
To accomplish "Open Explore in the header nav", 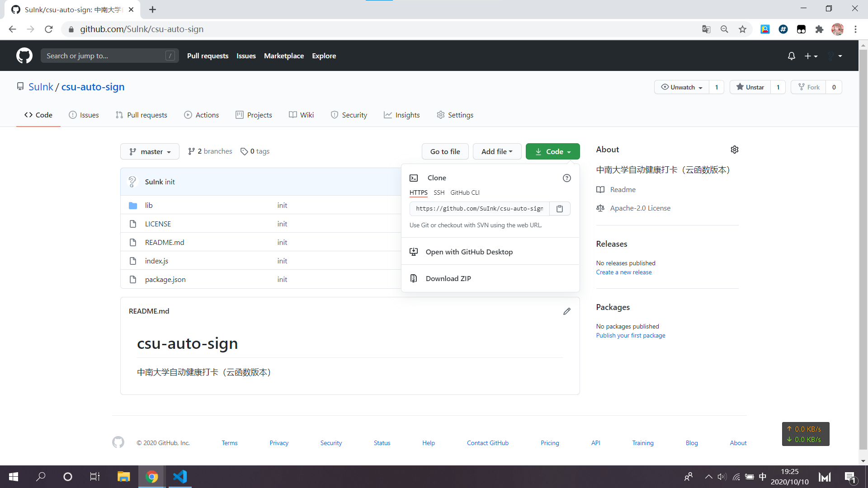I will pos(324,56).
